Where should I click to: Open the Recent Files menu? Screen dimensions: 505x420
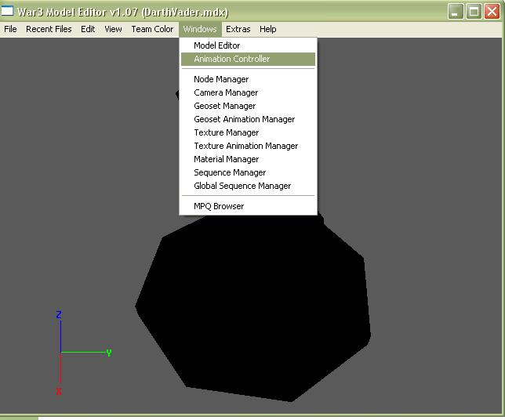pos(49,29)
